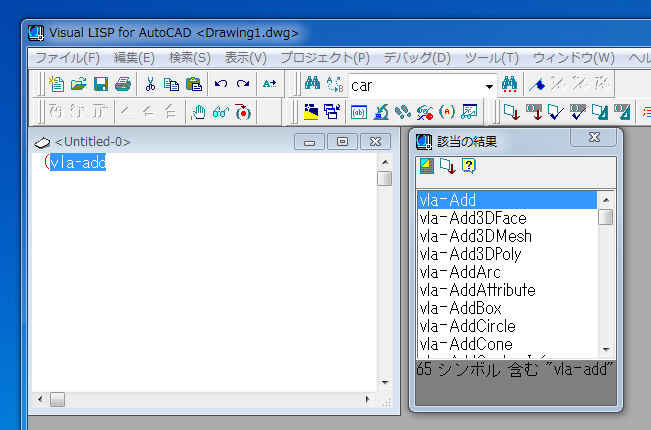Load active edit window icon
This screenshot has width=651, height=430.
tap(512, 112)
